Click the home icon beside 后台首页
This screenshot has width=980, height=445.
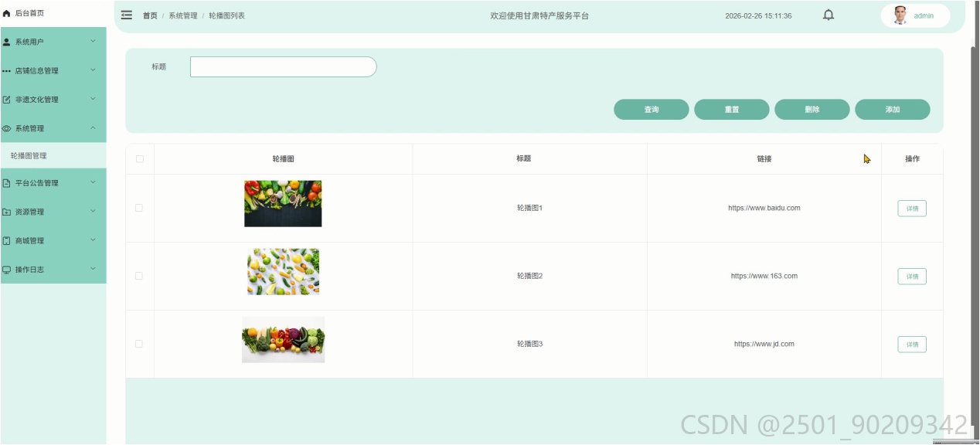pyautogui.click(x=7, y=13)
